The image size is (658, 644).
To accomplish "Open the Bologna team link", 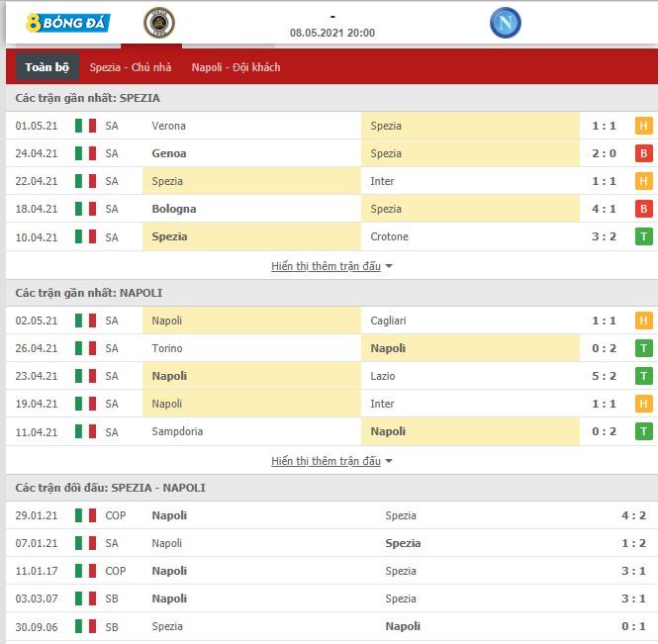I will coord(174,209).
